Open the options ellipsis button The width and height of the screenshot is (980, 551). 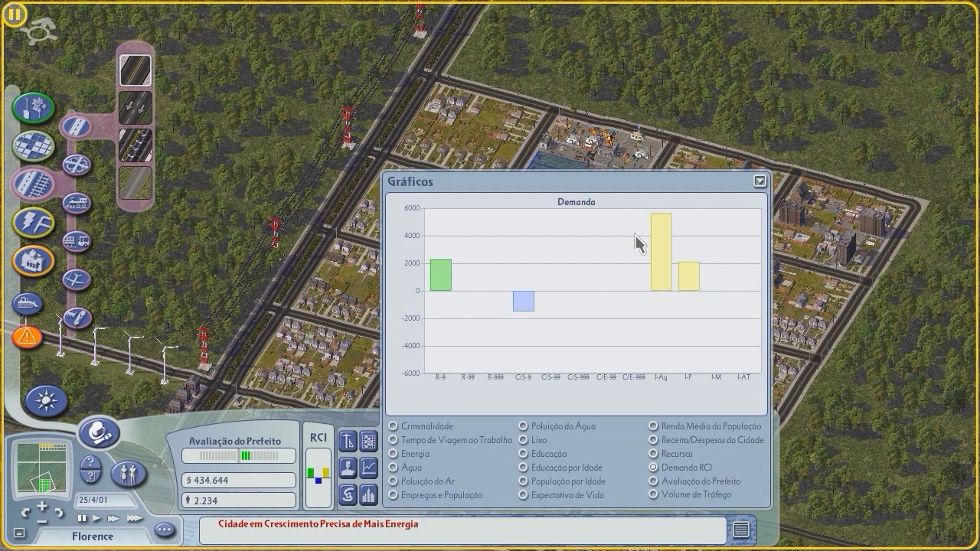point(165,529)
